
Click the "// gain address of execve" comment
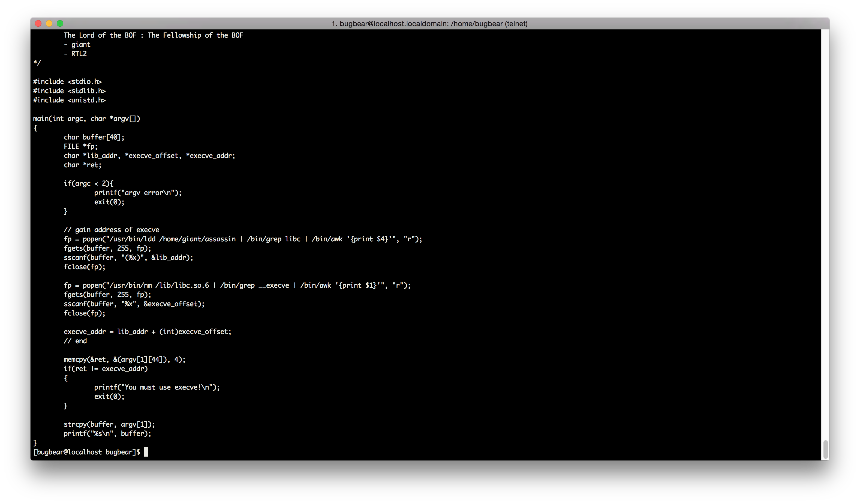pyautogui.click(x=111, y=230)
